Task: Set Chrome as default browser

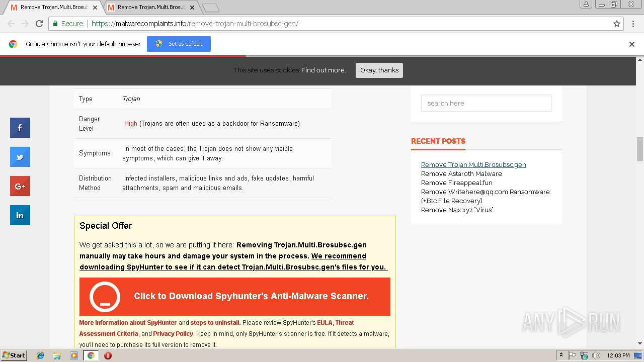Action: [x=179, y=44]
